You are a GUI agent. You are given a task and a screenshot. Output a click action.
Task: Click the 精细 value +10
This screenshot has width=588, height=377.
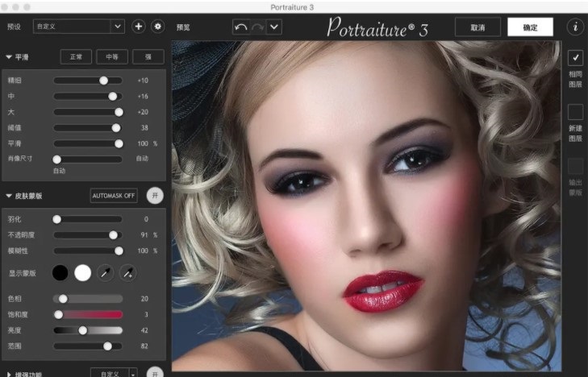pyautogui.click(x=143, y=81)
